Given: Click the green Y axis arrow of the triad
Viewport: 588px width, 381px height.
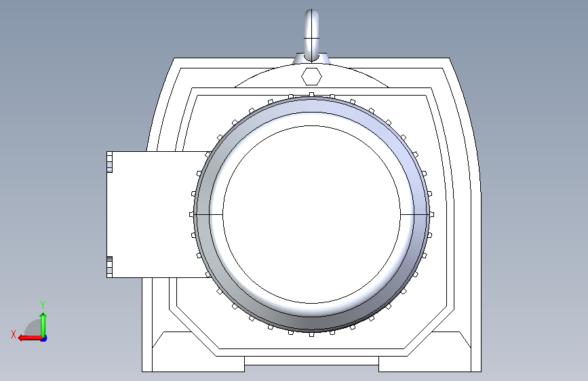Looking at the screenshot, I should [43, 324].
